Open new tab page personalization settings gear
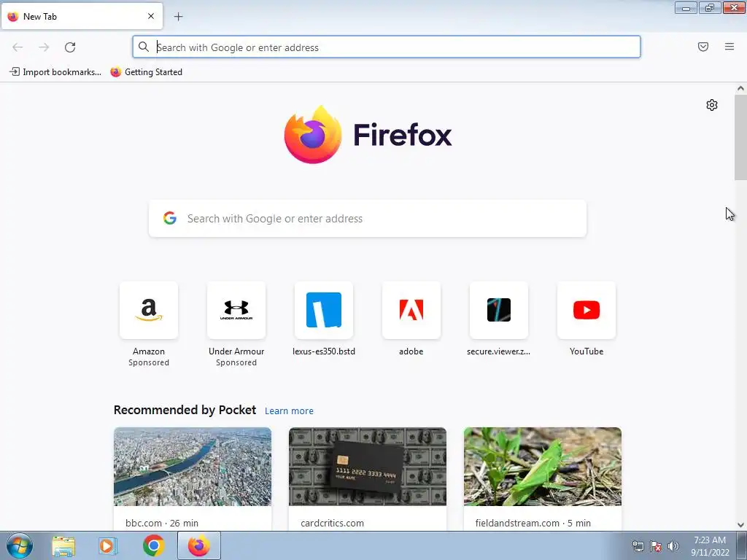 pos(712,105)
